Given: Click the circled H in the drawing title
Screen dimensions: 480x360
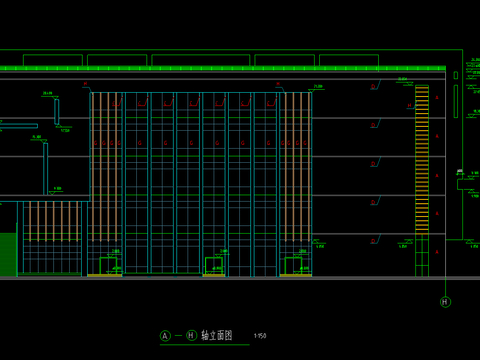Looking at the screenshot, I should [191, 335].
